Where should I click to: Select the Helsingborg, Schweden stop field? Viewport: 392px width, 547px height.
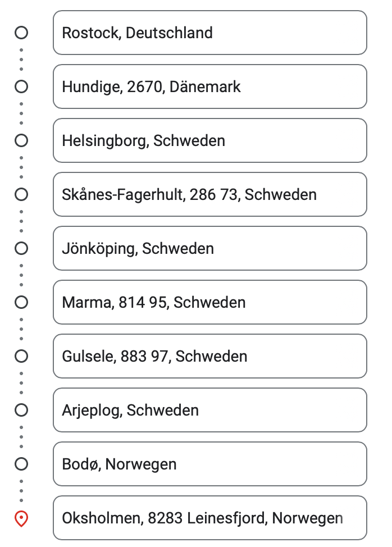tap(210, 140)
